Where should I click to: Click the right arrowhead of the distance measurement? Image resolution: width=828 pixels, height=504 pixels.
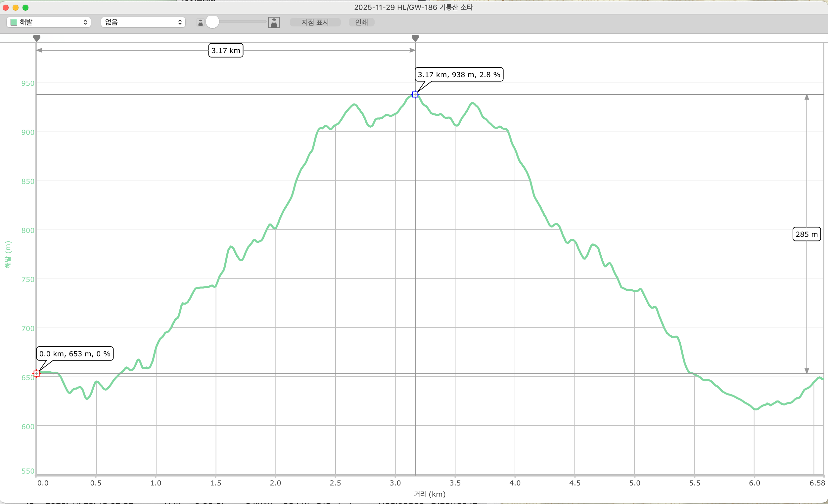[412, 50]
